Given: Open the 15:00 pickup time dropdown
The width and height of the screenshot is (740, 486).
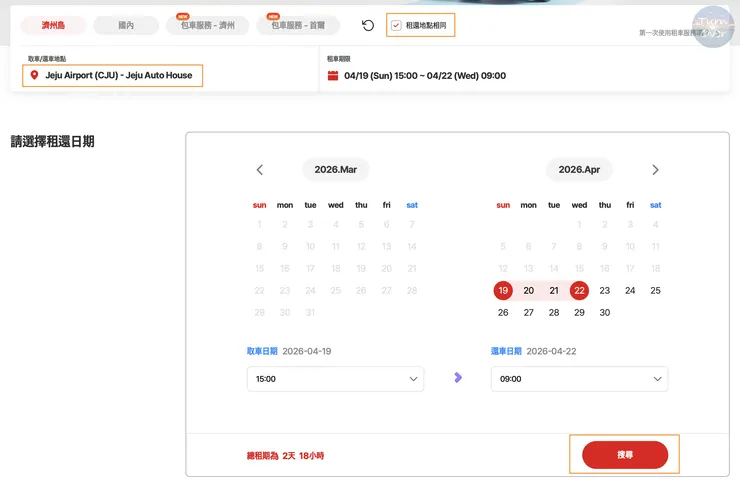Looking at the screenshot, I should click(335, 379).
